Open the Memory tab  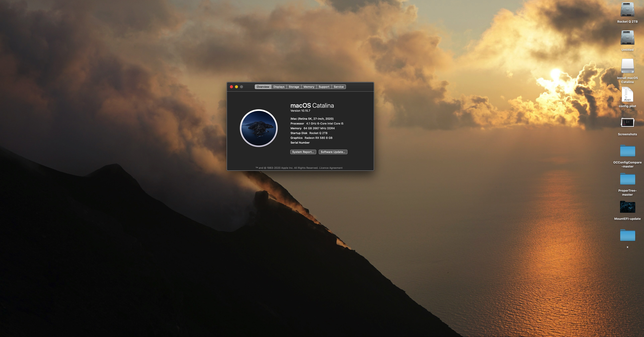pyautogui.click(x=309, y=87)
